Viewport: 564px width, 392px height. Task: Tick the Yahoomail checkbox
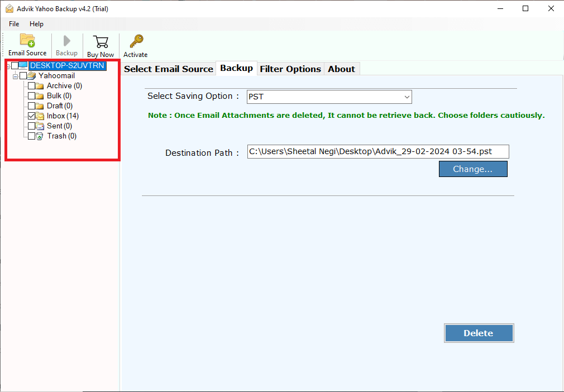point(23,75)
